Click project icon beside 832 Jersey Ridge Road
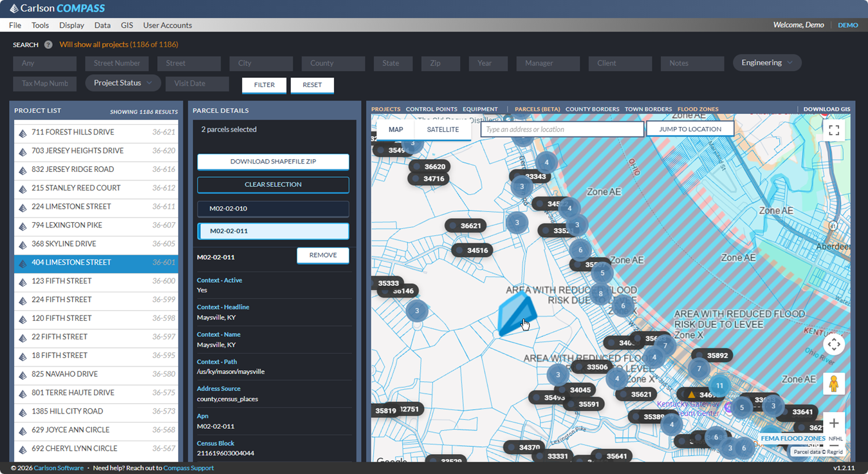Image resolution: width=868 pixels, height=474 pixels. [x=23, y=171]
